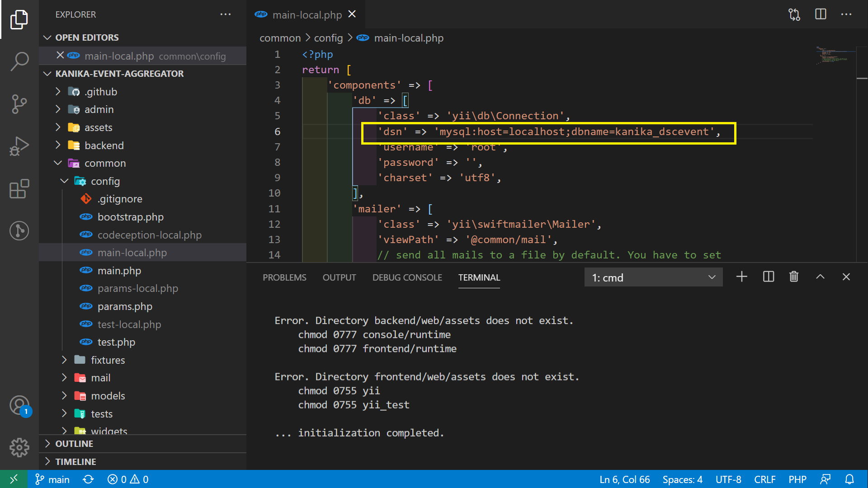The width and height of the screenshot is (868, 488).
Task: Open the GitLens view icon
Action: click(19, 230)
